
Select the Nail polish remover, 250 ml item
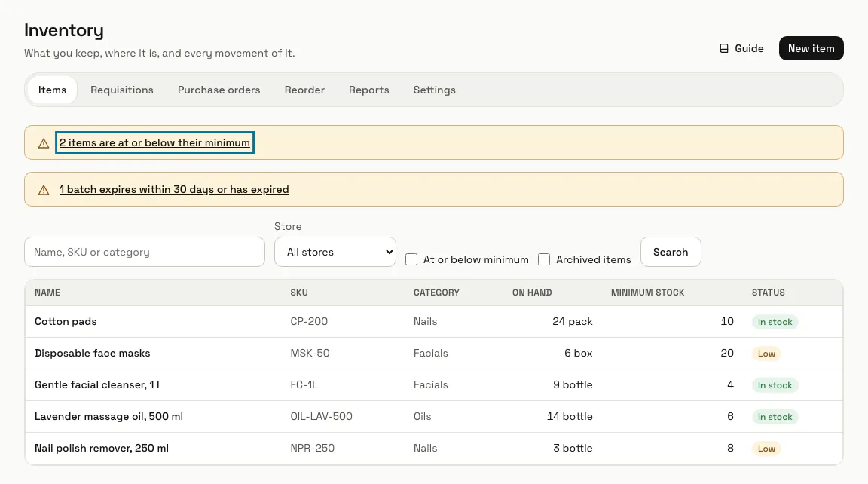pos(101,448)
